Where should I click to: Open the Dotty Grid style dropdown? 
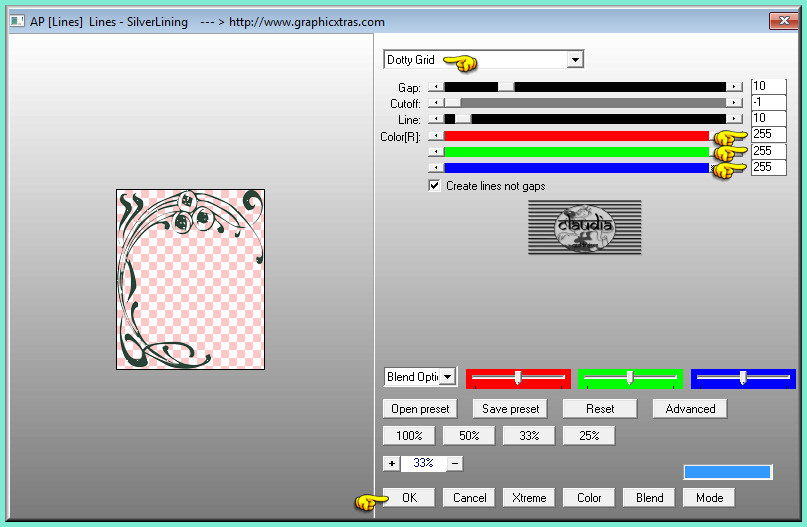[x=575, y=60]
